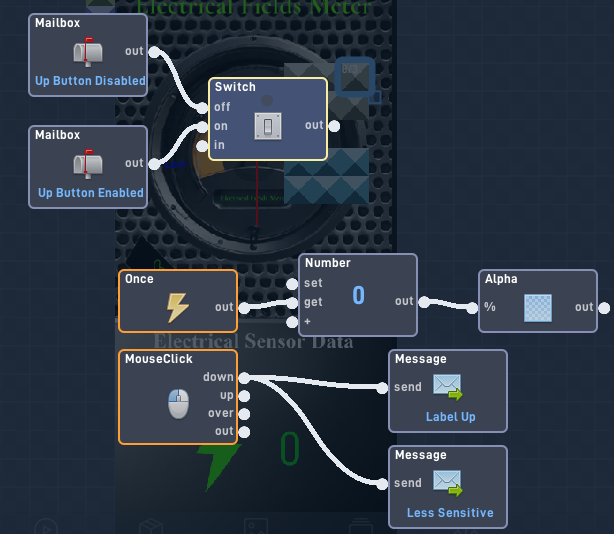Click the Switch node 'in' input port
The height and width of the screenshot is (534, 614).
(202, 146)
